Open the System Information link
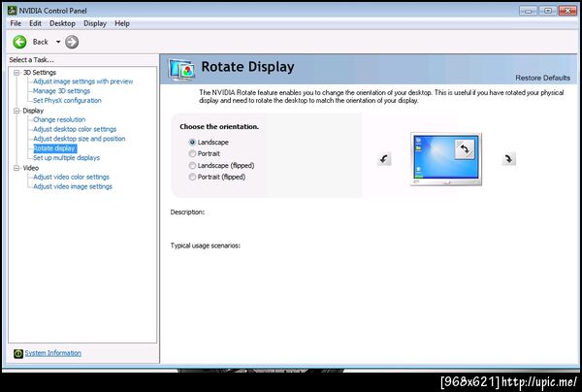The image size is (582, 392). [x=52, y=353]
